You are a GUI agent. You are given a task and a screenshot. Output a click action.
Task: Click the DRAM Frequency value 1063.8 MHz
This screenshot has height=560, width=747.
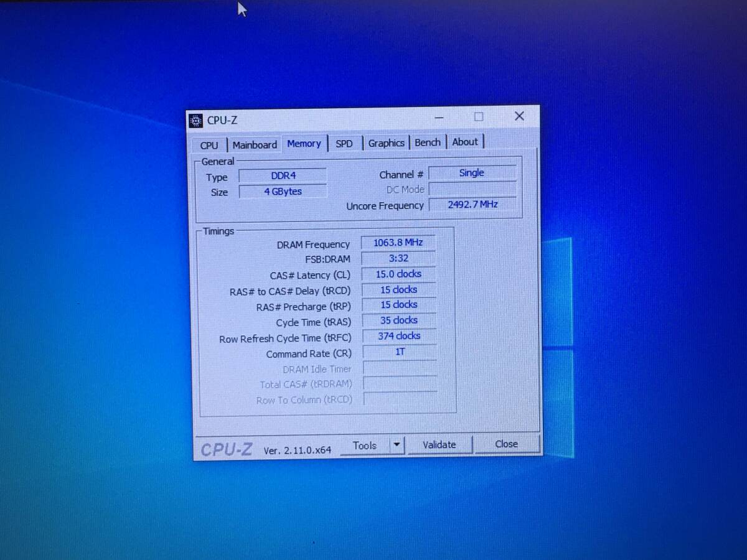398,243
